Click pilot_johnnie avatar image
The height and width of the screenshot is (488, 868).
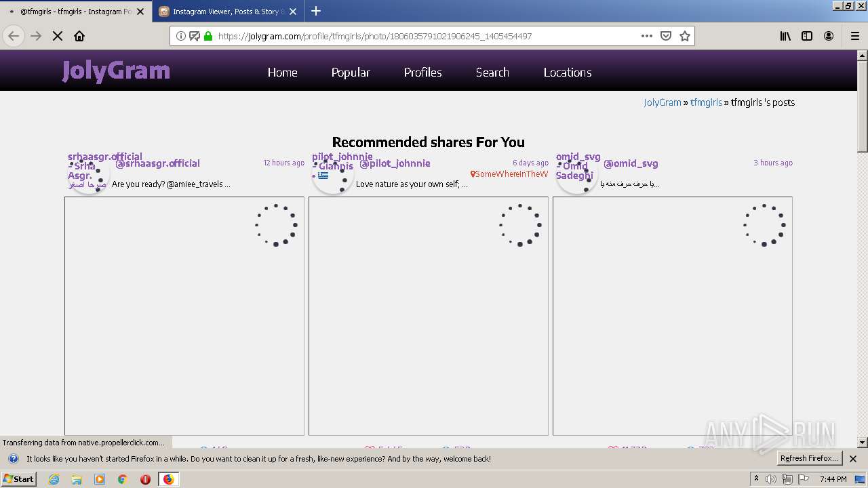(x=333, y=174)
